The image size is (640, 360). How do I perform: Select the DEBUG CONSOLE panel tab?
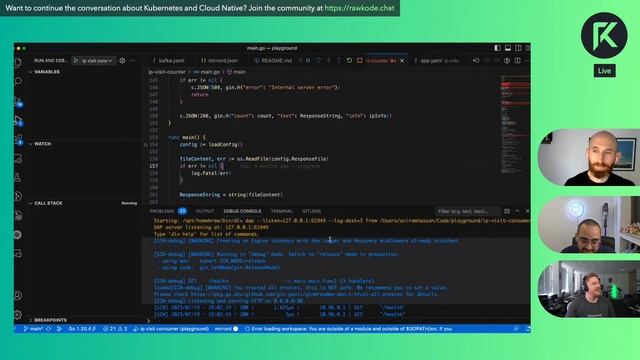point(242,211)
